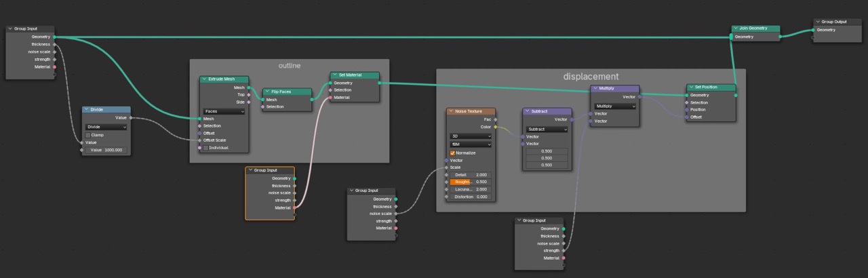Click Extrude Mesh's Offset Scale input socket

click(199, 140)
